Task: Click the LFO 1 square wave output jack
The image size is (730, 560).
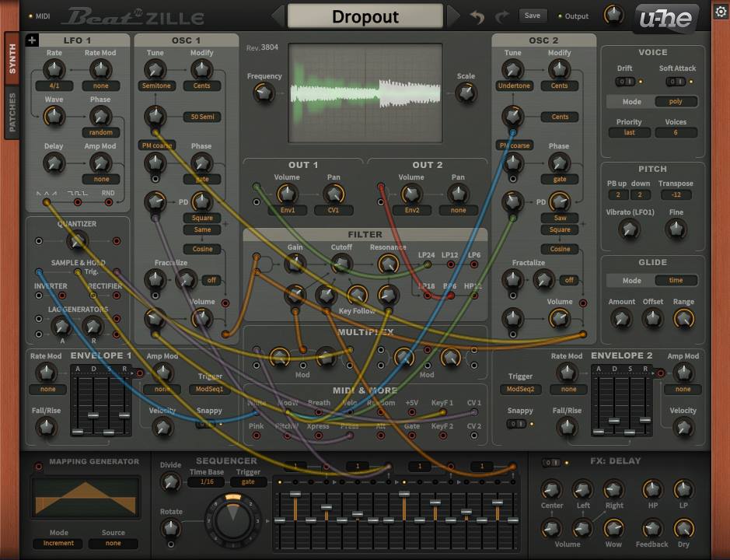Action: click(78, 202)
